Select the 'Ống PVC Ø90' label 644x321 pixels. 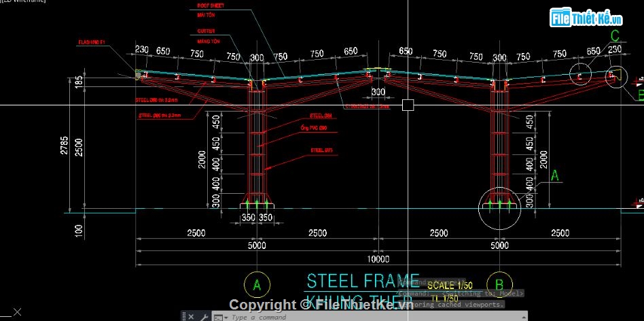(313, 129)
